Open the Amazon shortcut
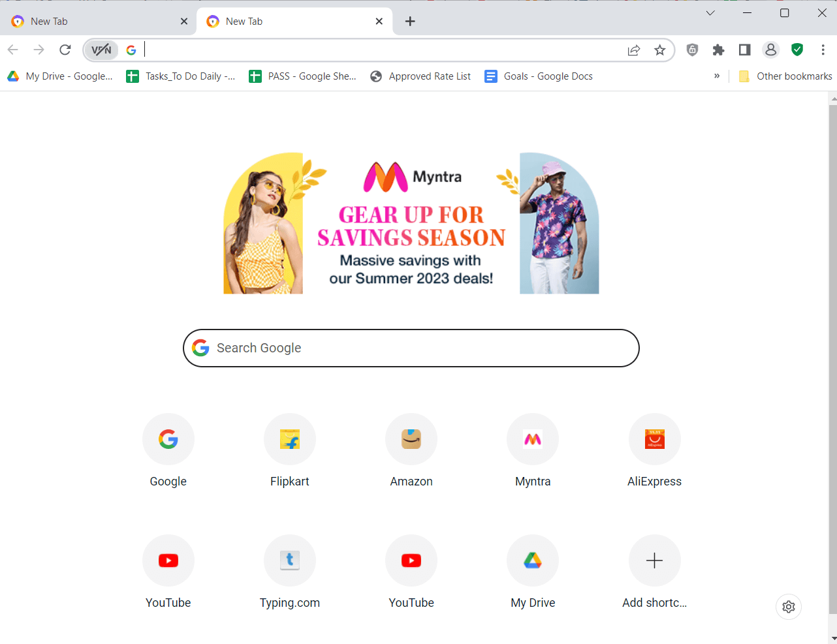The width and height of the screenshot is (837, 644). point(411,451)
